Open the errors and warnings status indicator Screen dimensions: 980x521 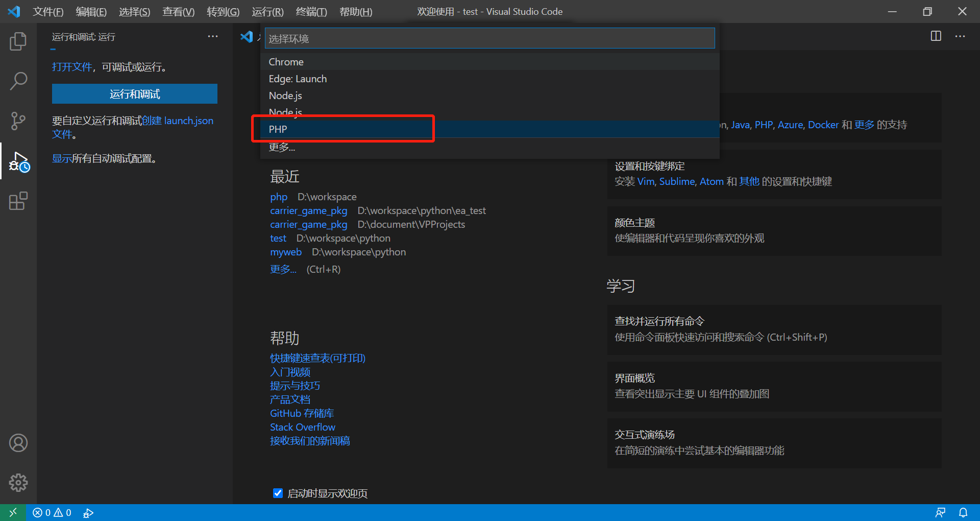[x=52, y=512]
